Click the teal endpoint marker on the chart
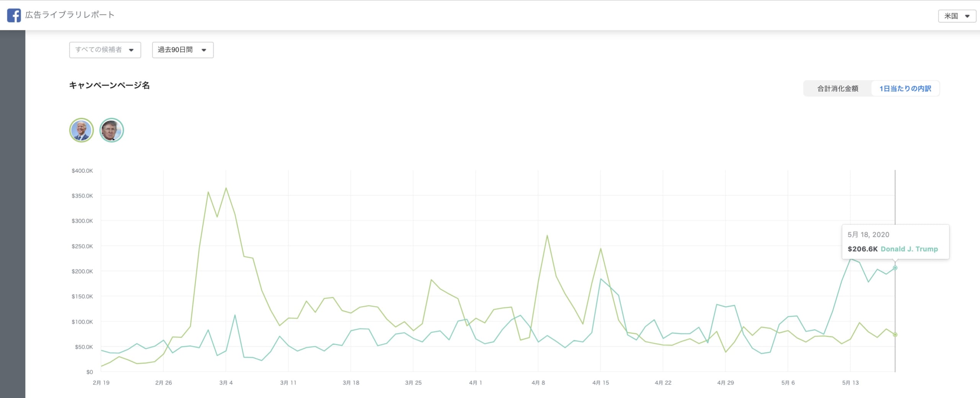The image size is (980, 398). [895, 268]
